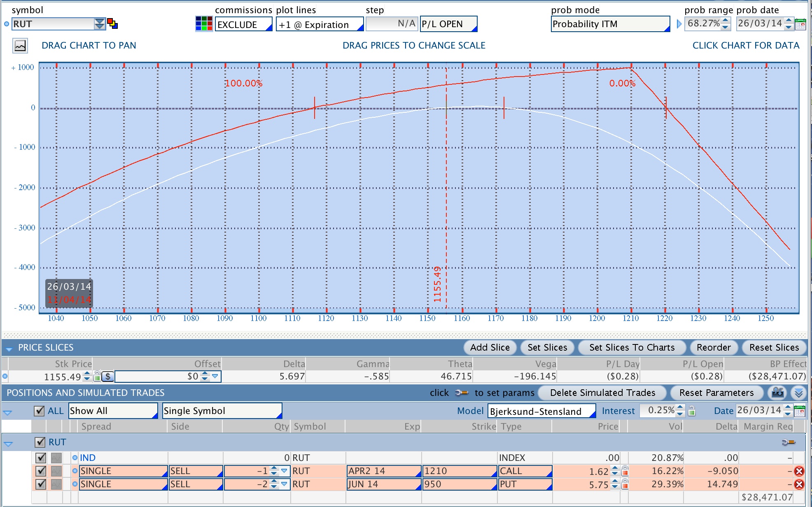Collapse the PRICE SLICES section arrow
This screenshot has width=812, height=507.
9,349
